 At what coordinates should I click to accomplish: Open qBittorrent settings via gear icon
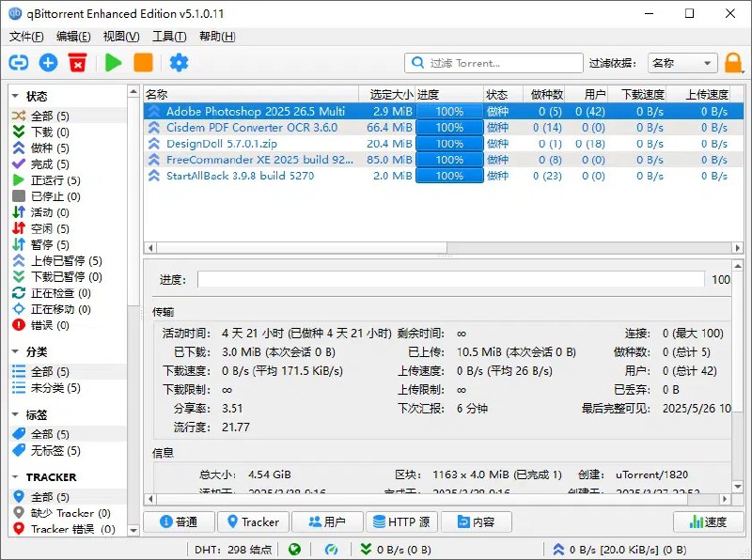click(179, 63)
